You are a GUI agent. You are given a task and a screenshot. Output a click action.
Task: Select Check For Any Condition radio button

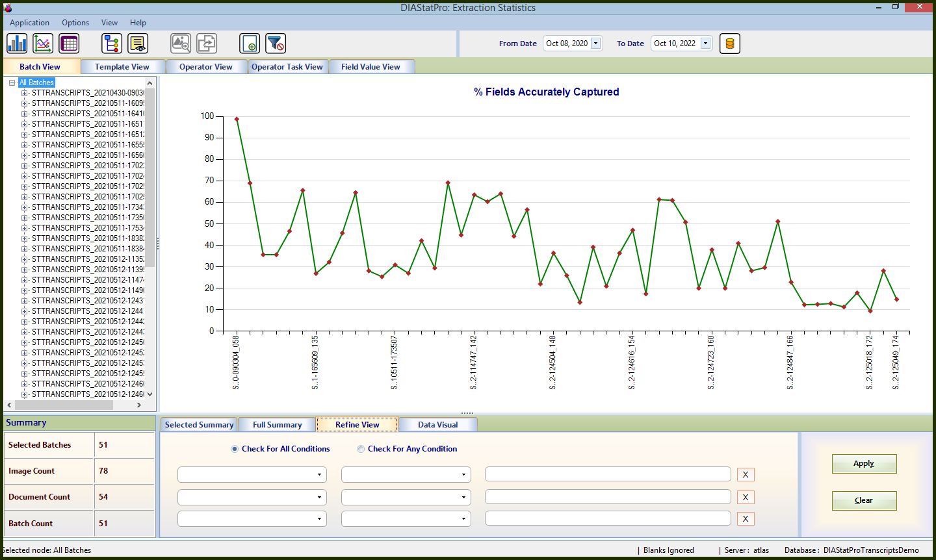[361, 449]
